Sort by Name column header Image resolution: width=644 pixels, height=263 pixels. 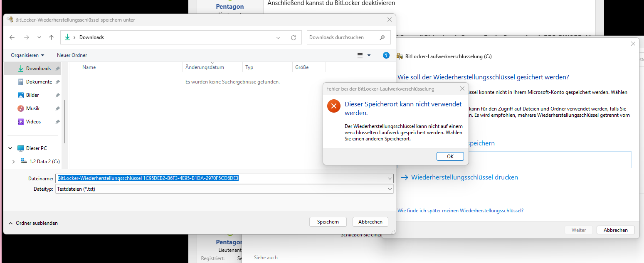coord(89,67)
